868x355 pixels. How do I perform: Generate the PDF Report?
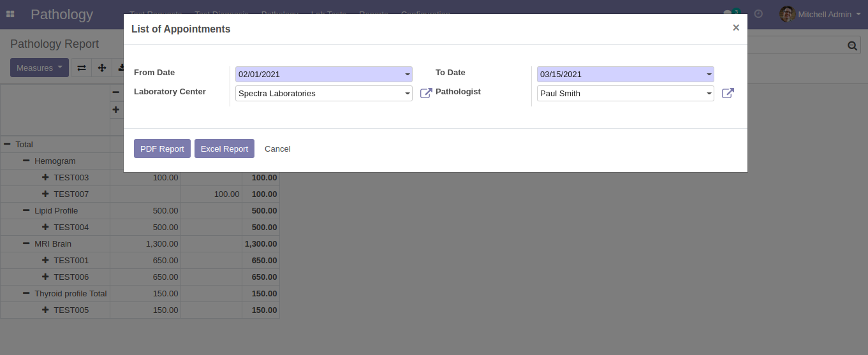tap(162, 149)
